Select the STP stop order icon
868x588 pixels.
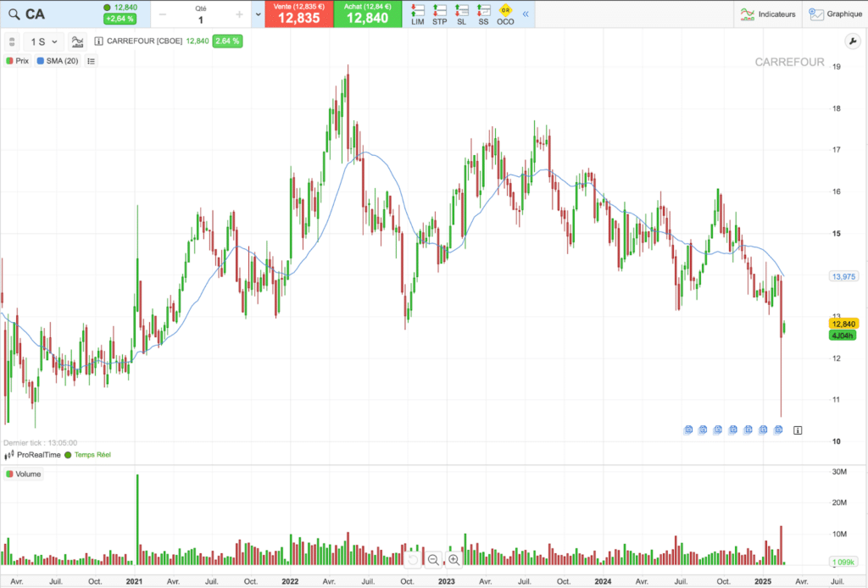[440, 15]
